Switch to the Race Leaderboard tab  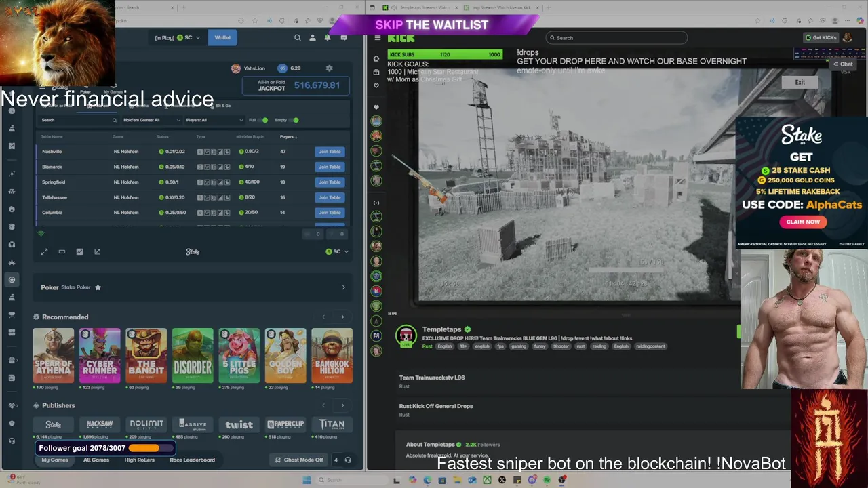pyautogui.click(x=192, y=460)
